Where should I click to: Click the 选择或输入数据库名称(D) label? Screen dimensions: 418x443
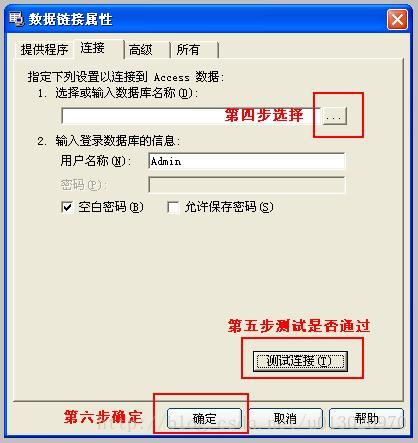(x=127, y=93)
